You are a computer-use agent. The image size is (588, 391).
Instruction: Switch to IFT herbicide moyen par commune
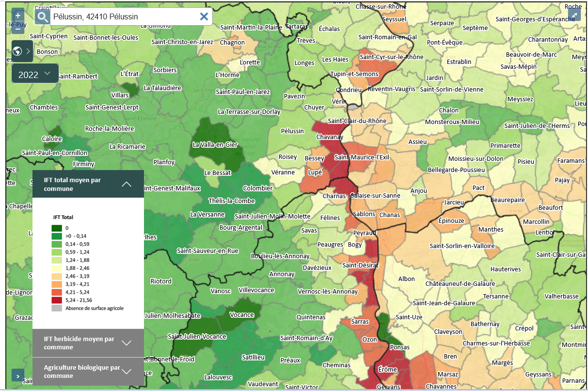click(x=79, y=343)
